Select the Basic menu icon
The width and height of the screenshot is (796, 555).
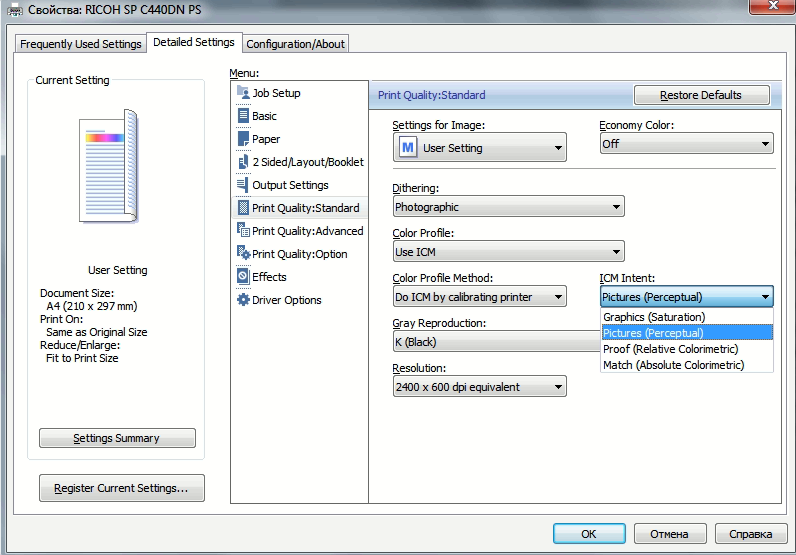click(x=243, y=115)
